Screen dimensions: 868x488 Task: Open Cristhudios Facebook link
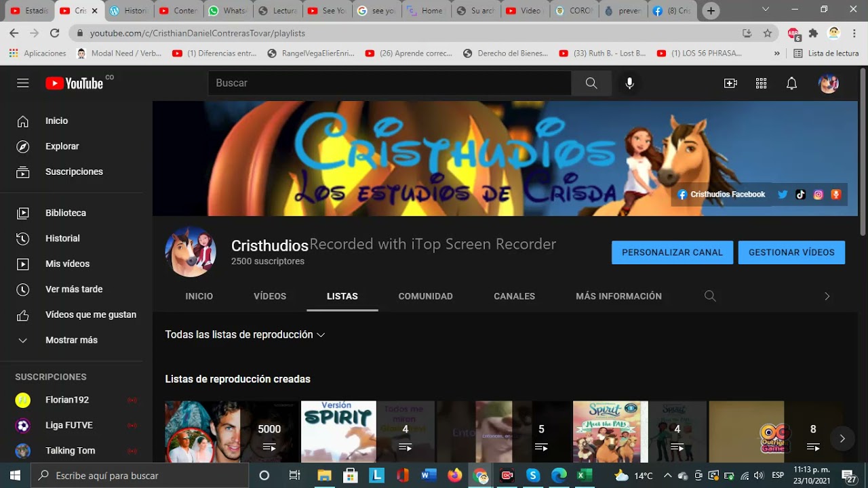click(x=722, y=195)
